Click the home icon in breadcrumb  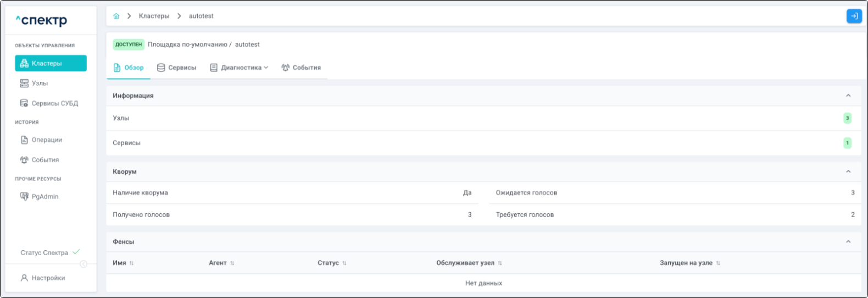[x=116, y=16]
